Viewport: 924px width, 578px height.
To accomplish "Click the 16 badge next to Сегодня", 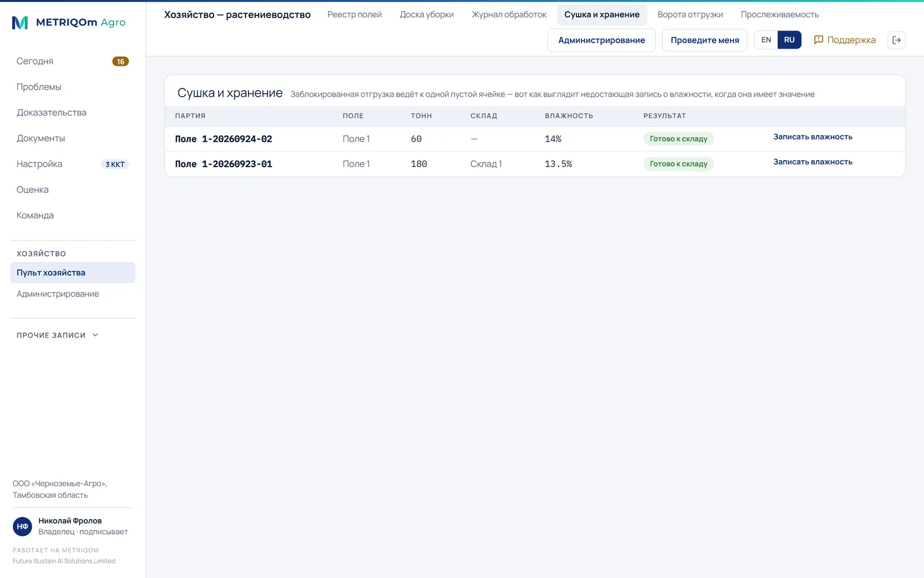I will pos(120,61).
